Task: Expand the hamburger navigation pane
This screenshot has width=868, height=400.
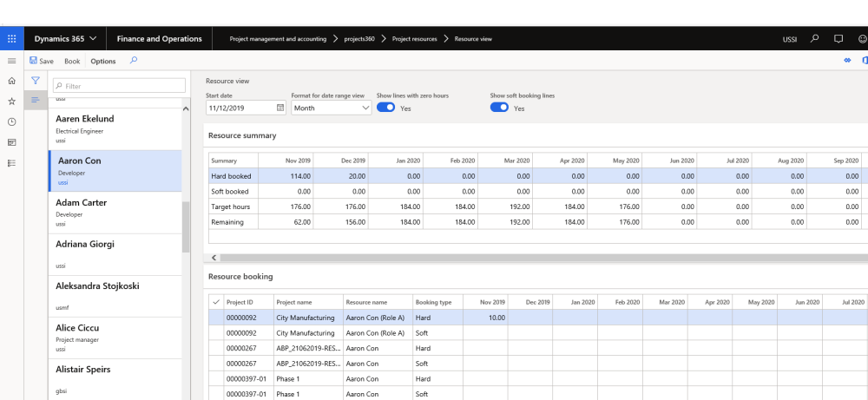Action: [12, 61]
